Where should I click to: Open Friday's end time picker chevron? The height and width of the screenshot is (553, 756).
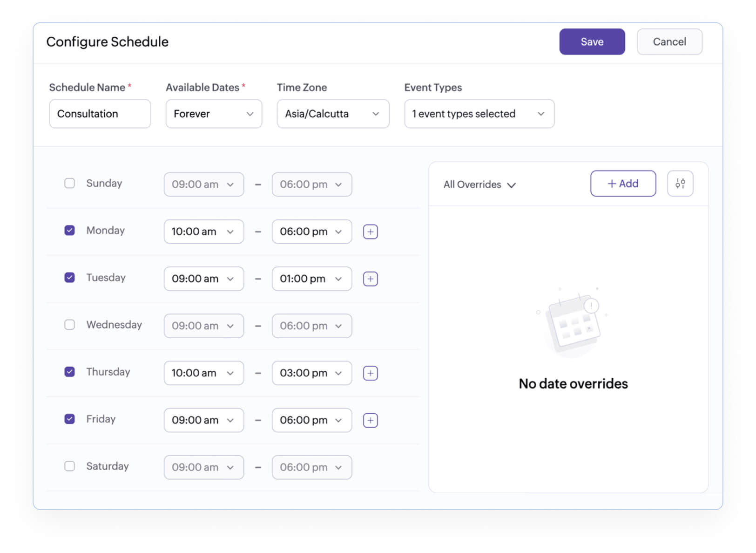coord(339,420)
